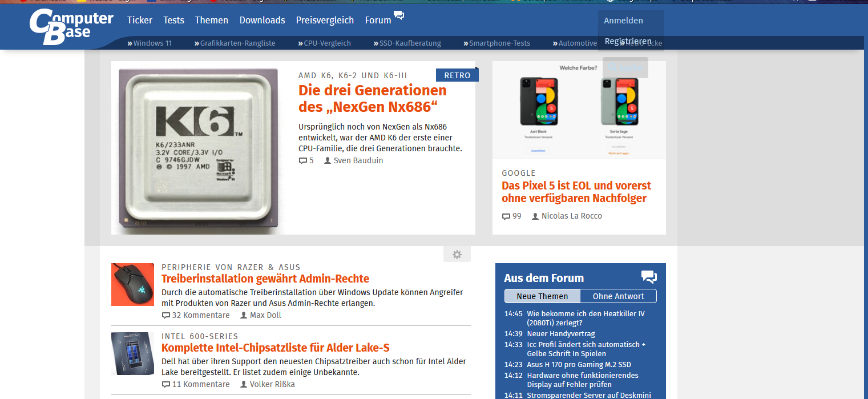868x399 pixels.
Task: Open the 11 Kommentare link
Action: point(196,385)
